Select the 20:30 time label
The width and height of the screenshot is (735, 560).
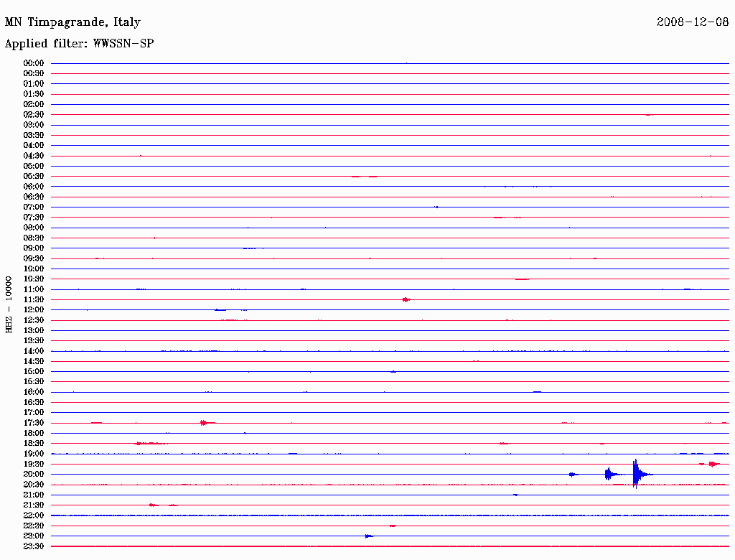(34, 485)
